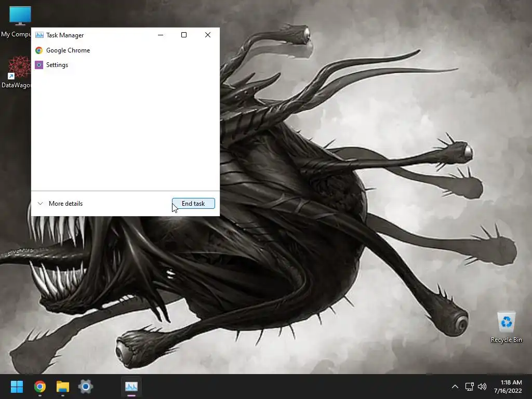
Task: Minimize the Task Manager window
Action: (x=161, y=35)
